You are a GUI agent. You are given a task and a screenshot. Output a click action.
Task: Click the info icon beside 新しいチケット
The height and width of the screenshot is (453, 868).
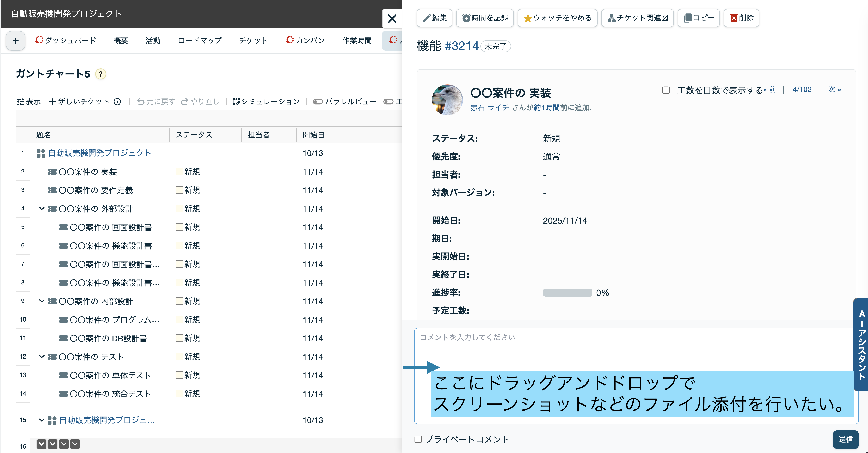[117, 101]
